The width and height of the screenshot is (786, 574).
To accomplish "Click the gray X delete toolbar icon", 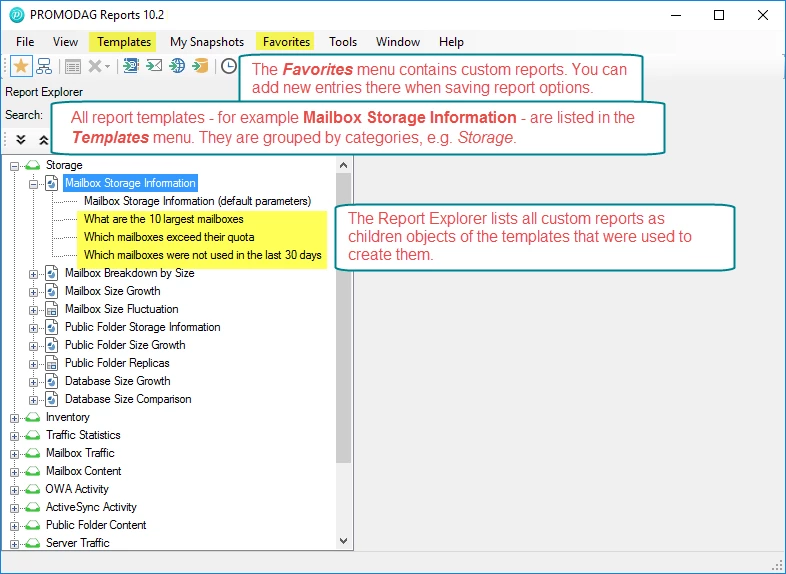I will (x=94, y=66).
